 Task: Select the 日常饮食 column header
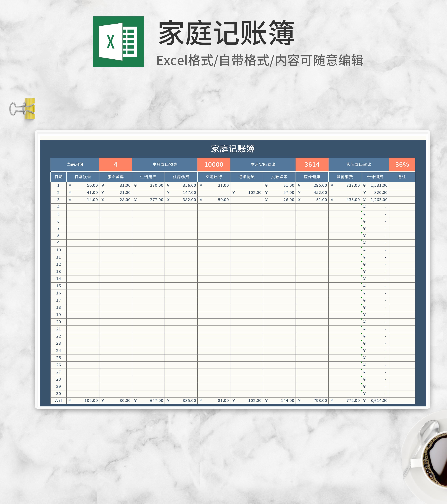pos(83,177)
